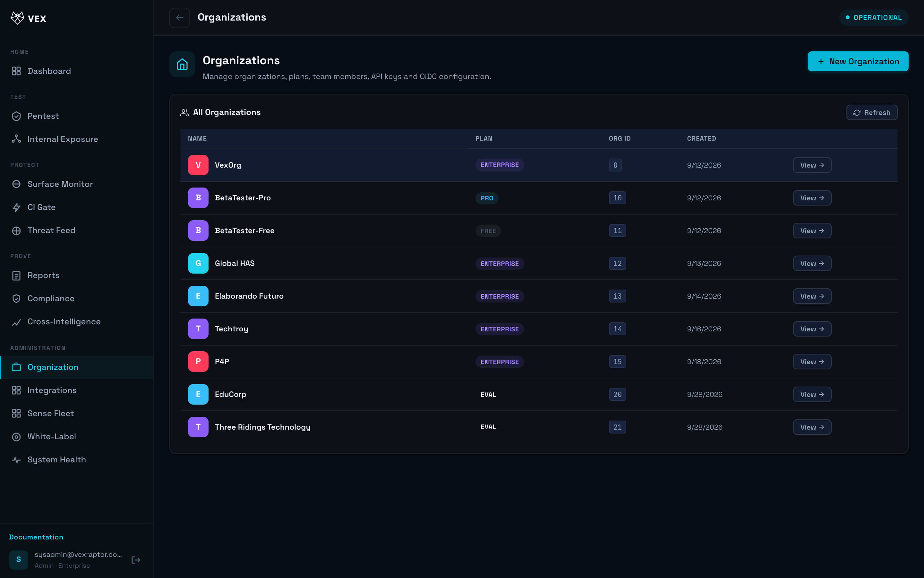Click org ID 21 badge
Image resolution: width=924 pixels, height=578 pixels.
click(x=617, y=427)
